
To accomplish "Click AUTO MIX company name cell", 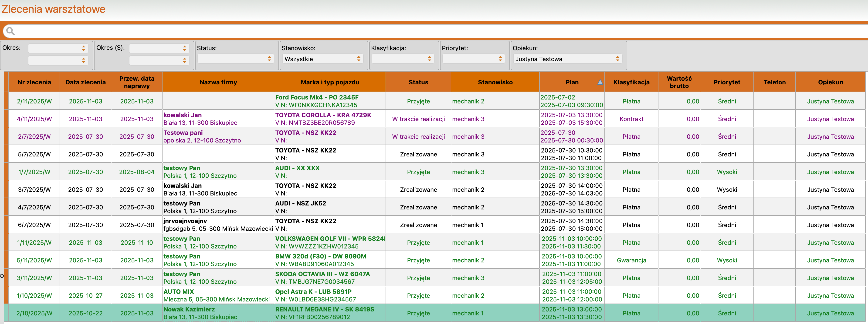I will click(x=179, y=292).
